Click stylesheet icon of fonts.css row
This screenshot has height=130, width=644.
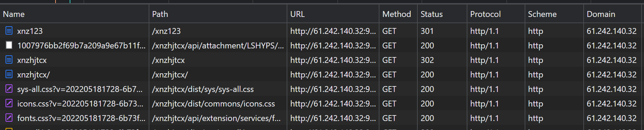coord(9,118)
